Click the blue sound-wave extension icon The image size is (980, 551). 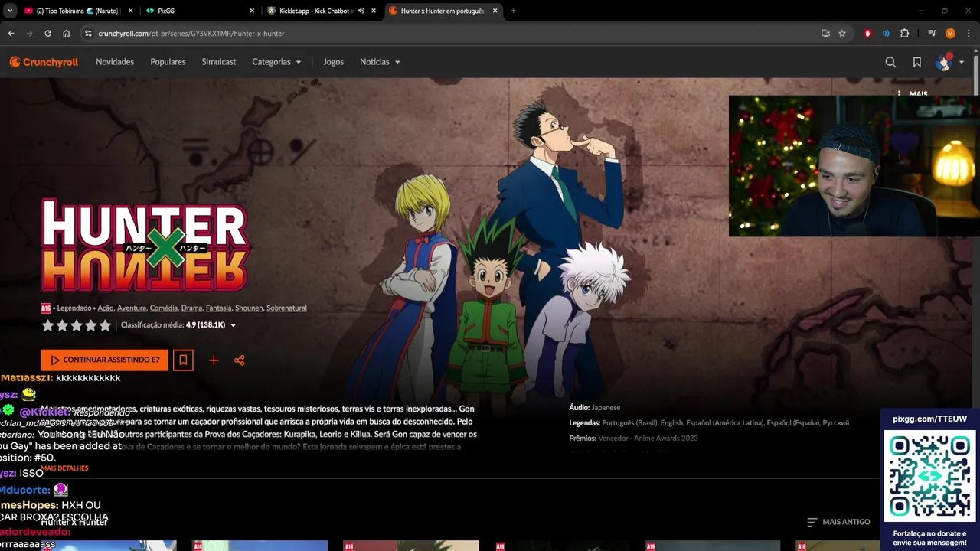coord(886,34)
